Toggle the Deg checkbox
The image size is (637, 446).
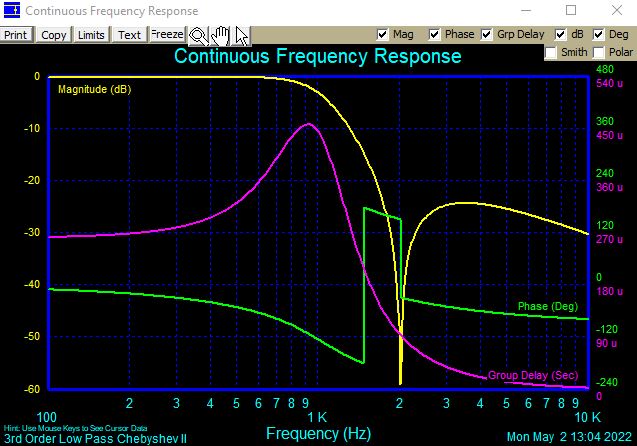pyautogui.click(x=598, y=35)
